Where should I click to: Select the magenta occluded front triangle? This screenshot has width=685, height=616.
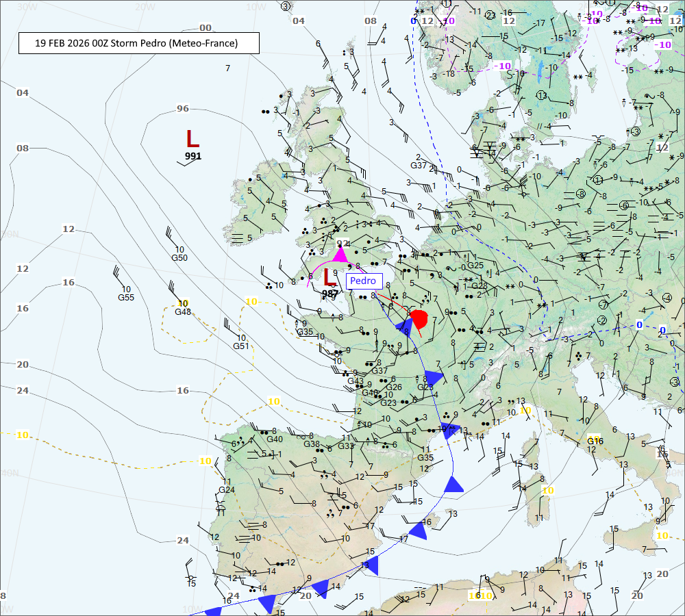coord(340,254)
